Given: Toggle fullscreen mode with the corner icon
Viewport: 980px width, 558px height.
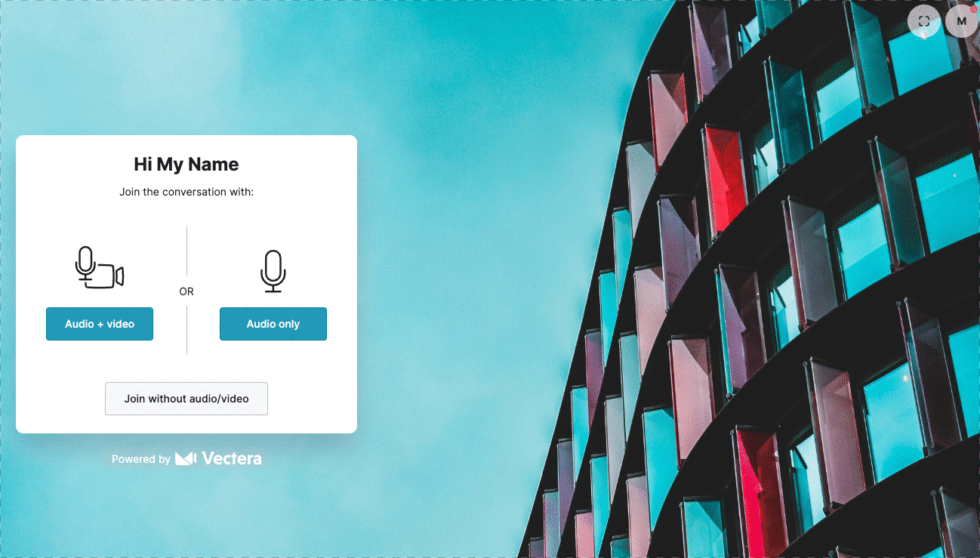Looking at the screenshot, I should pyautogui.click(x=924, y=21).
